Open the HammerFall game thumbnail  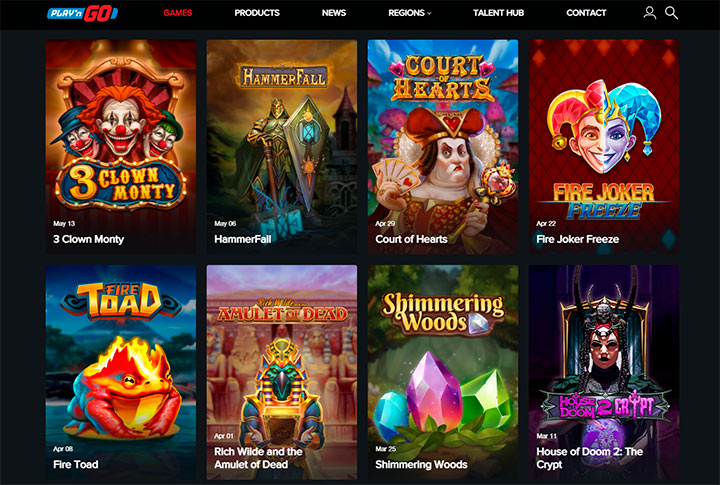click(281, 147)
